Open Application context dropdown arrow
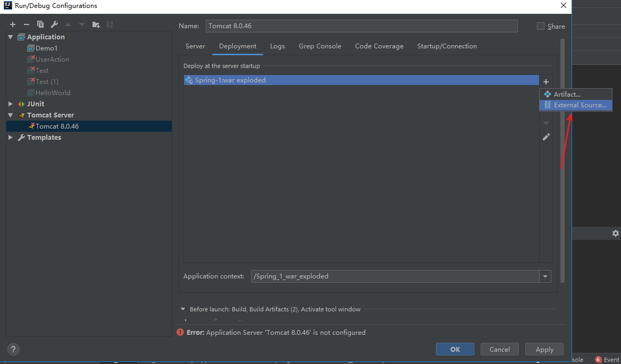This screenshot has height=364, width=621. tap(546, 276)
